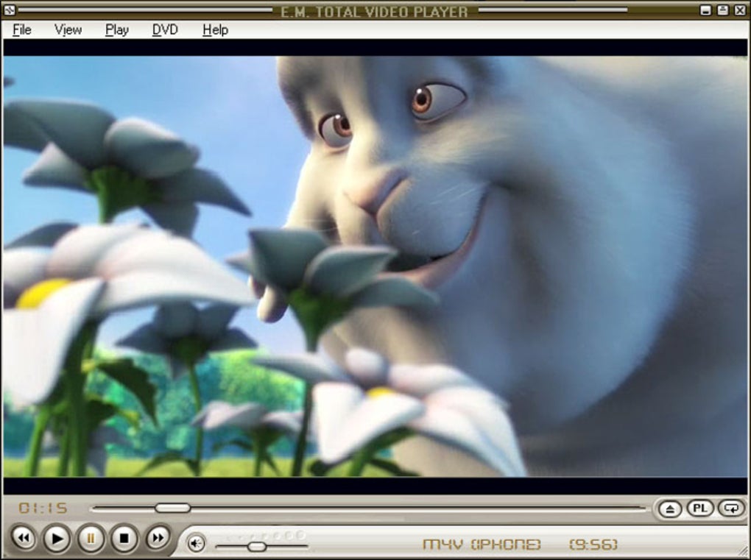Pause the video with the Pause button
This screenshot has height=560, width=751.
(91, 539)
